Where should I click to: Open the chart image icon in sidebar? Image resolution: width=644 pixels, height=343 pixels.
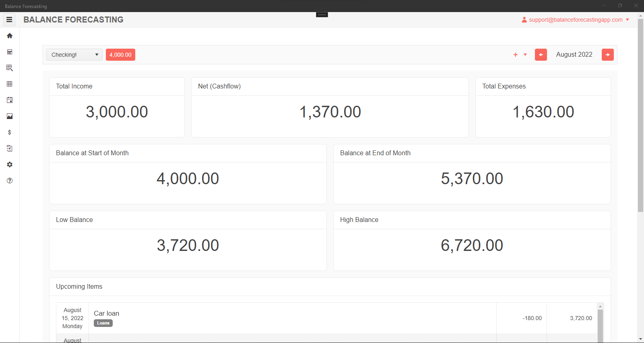point(10,116)
